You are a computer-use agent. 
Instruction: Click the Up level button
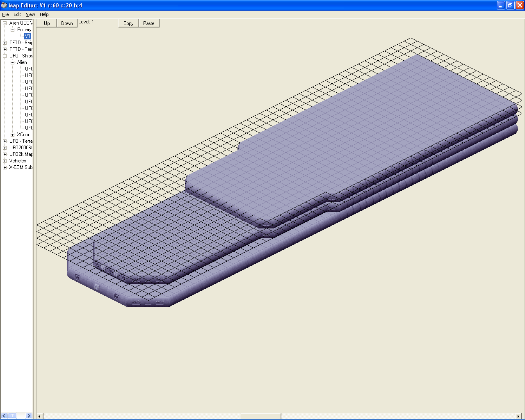point(47,23)
